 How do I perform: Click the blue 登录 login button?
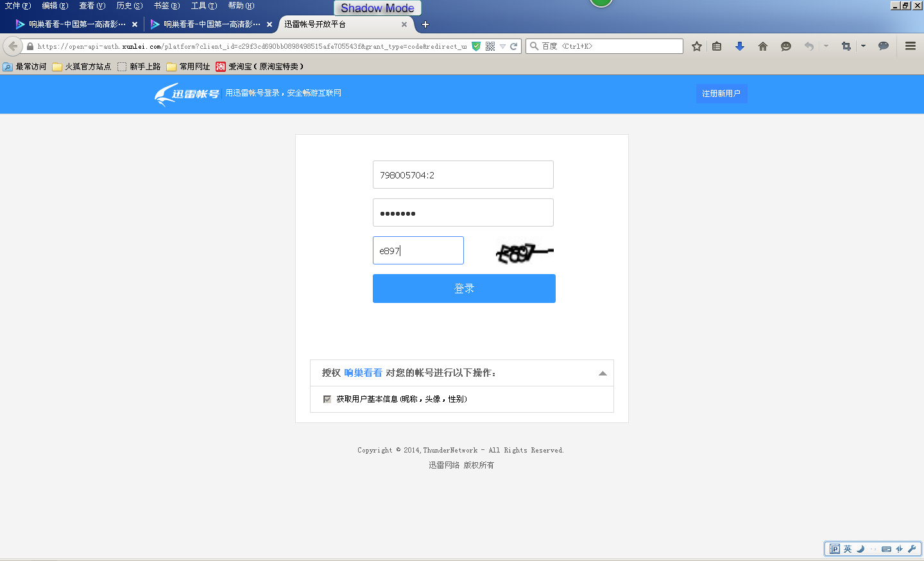[464, 288]
